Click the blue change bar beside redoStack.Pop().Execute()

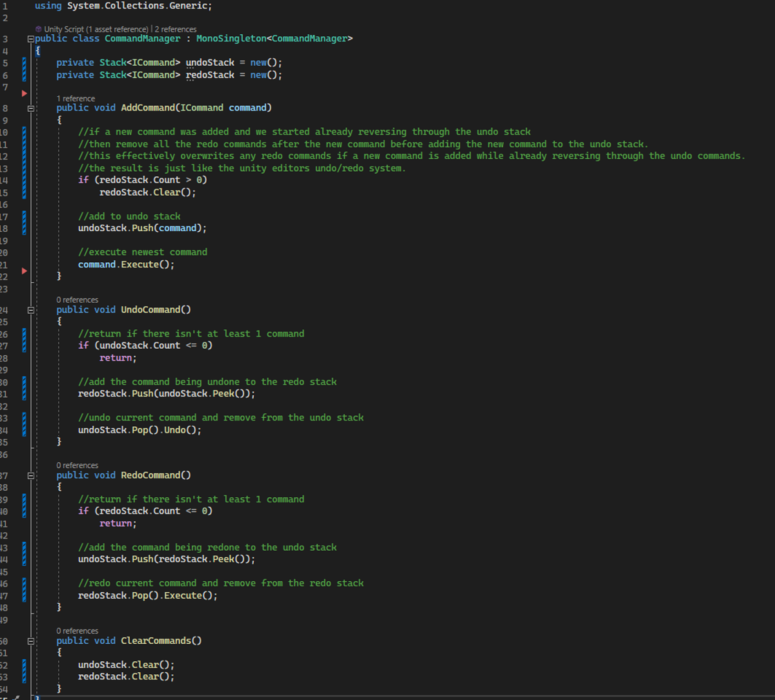tap(25, 589)
